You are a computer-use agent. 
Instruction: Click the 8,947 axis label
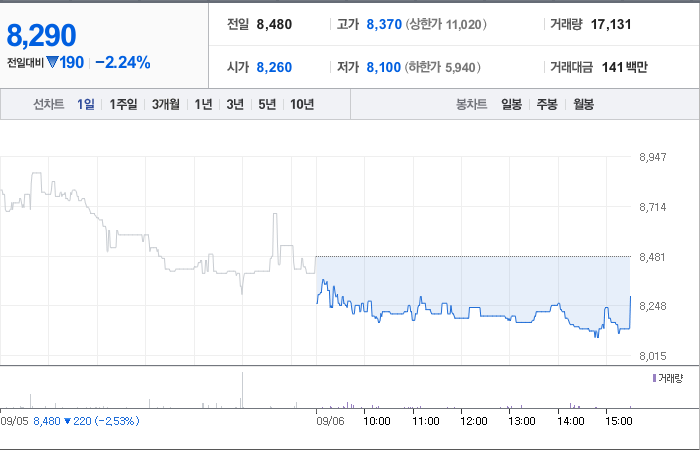[x=653, y=157]
